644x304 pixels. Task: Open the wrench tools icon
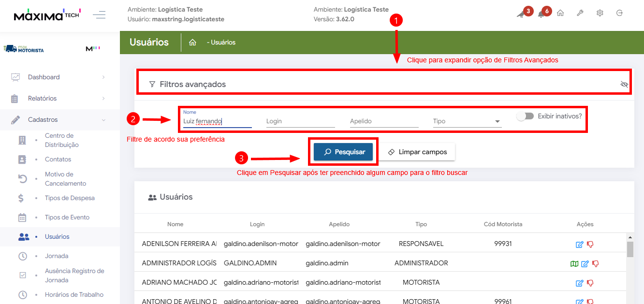(x=580, y=13)
